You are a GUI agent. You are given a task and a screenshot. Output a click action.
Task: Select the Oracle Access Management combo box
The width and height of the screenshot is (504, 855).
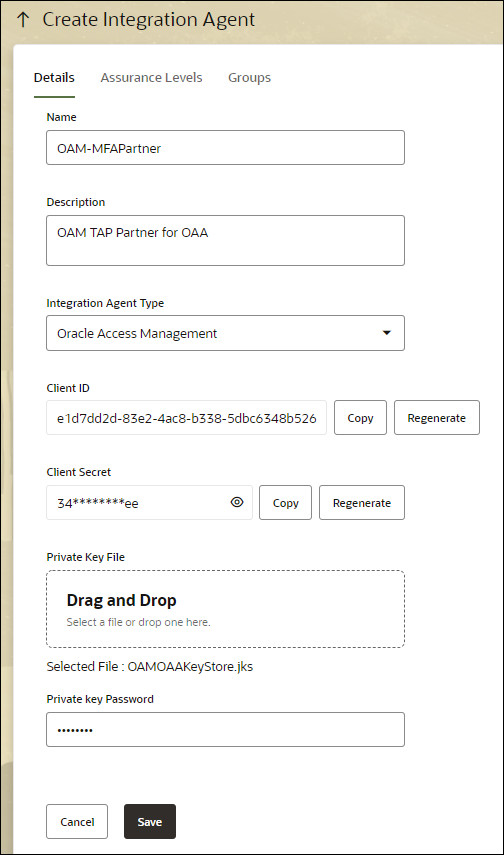tap(225, 333)
